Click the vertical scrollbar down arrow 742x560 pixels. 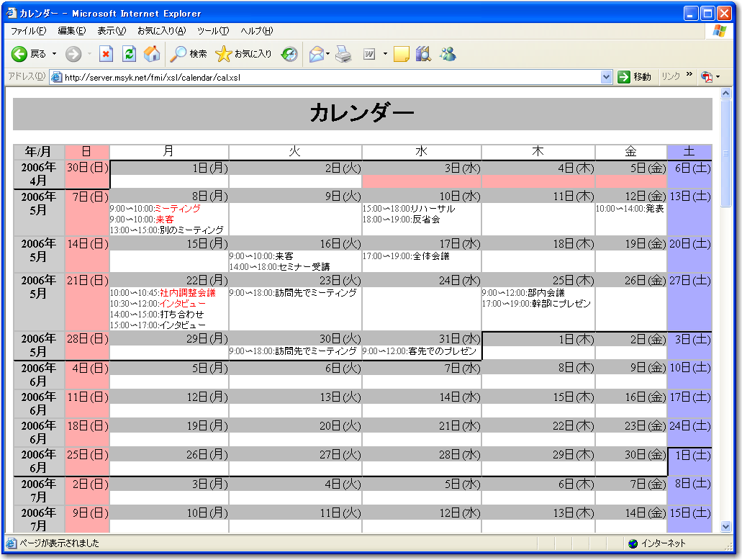[725, 526]
